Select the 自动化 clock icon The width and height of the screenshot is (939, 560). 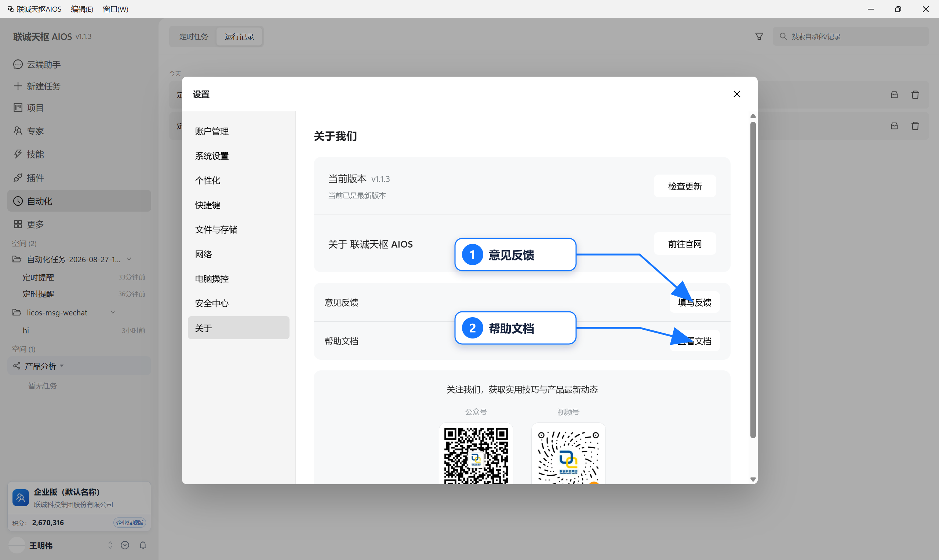pos(18,201)
